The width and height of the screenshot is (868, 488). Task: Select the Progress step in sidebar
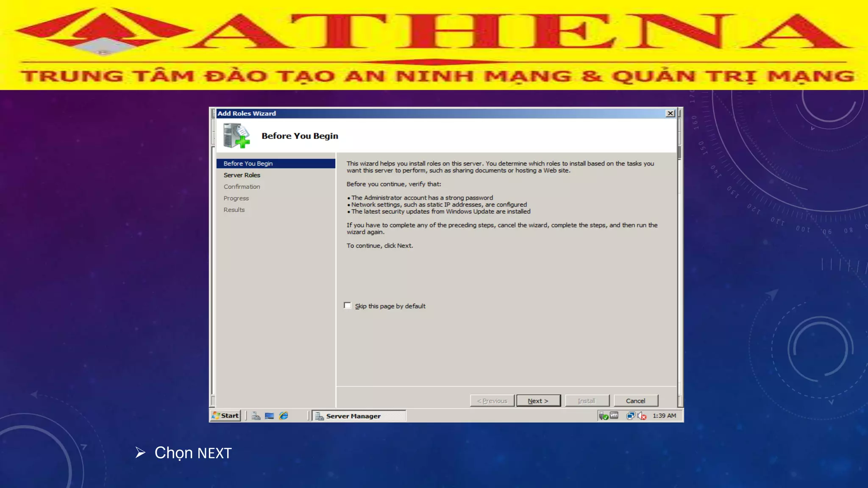coord(236,198)
